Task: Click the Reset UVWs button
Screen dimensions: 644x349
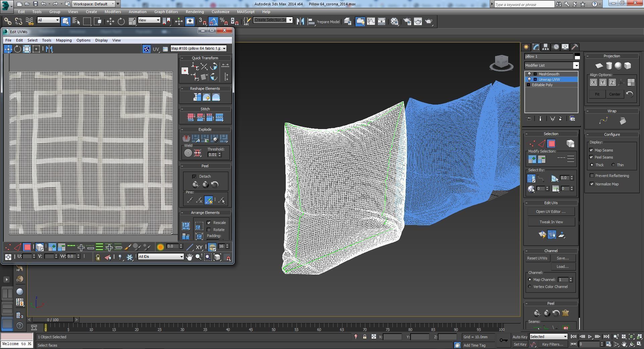Action: click(x=537, y=258)
